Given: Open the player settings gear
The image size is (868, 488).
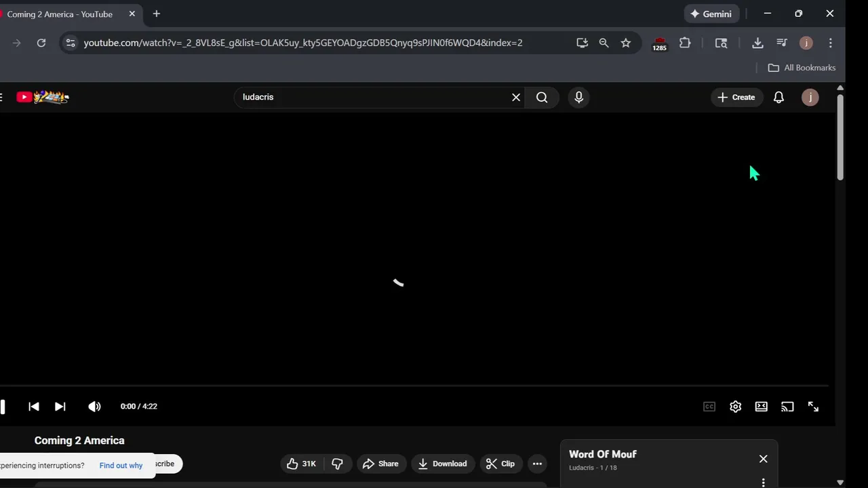Looking at the screenshot, I should pos(735,407).
